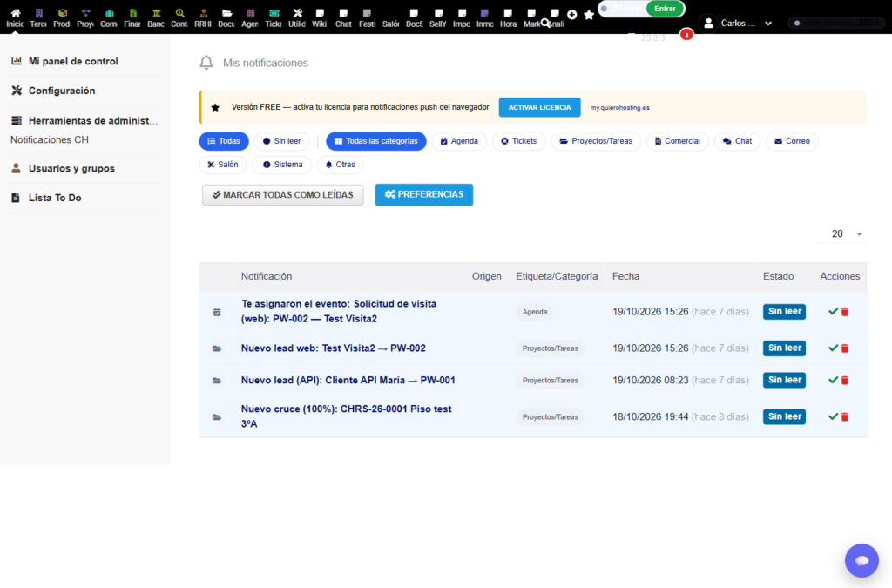Filter notifications by Chat category
This screenshot has width=892, height=588.
737,141
